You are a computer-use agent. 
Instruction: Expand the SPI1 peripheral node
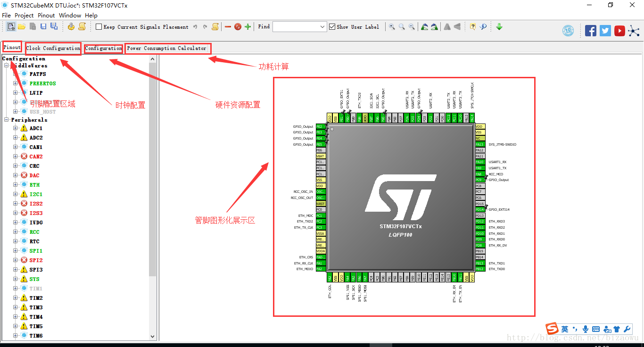(x=15, y=251)
